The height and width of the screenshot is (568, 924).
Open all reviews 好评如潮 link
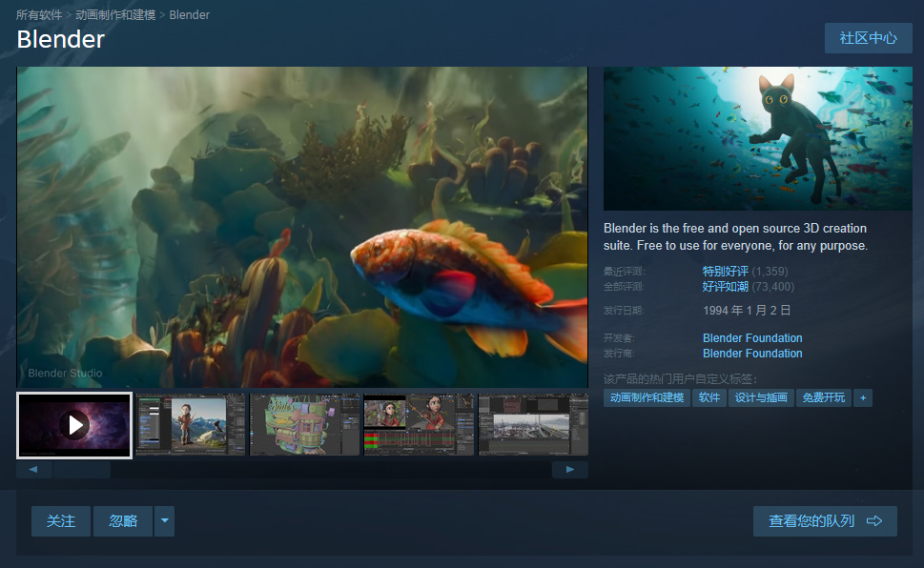click(x=726, y=286)
